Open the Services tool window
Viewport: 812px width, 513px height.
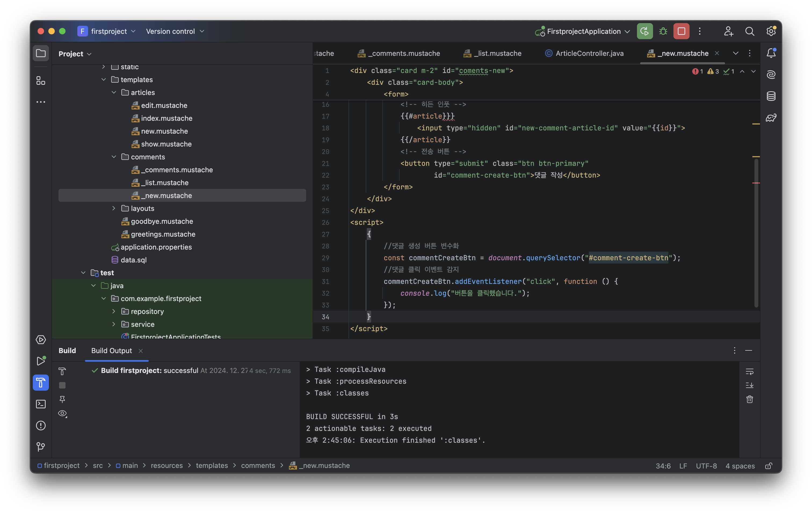pos(41,339)
